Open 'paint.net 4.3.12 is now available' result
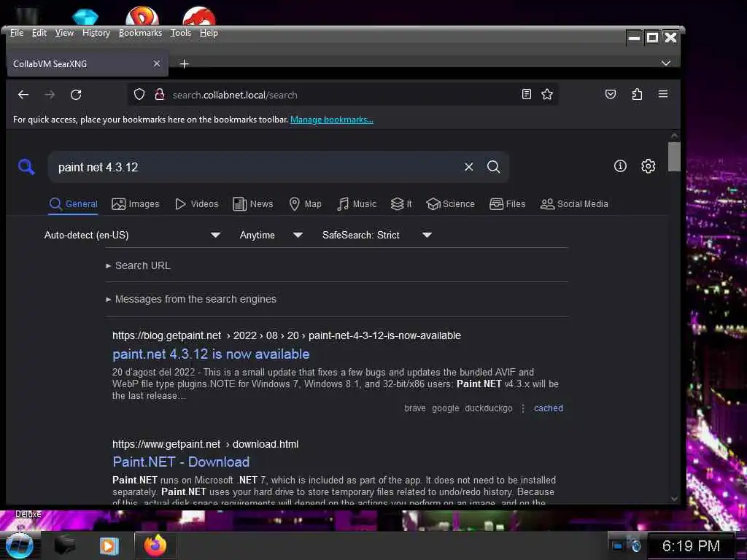747x560 pixels. click(x=211, y=354)
